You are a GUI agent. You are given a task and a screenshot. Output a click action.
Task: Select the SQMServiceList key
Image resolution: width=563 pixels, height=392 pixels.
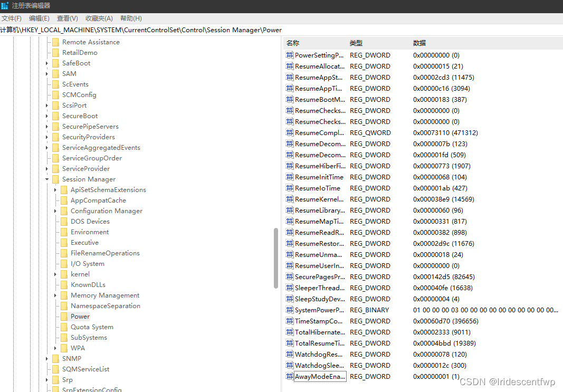click(x=85, y=369)
